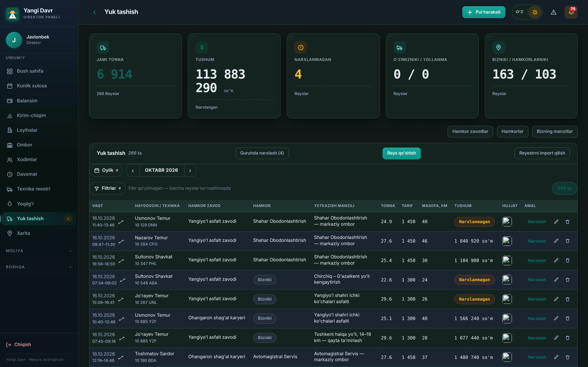
Task: Click the back arrow beside Yuk tashish title
Action: [x=94, y=12]
